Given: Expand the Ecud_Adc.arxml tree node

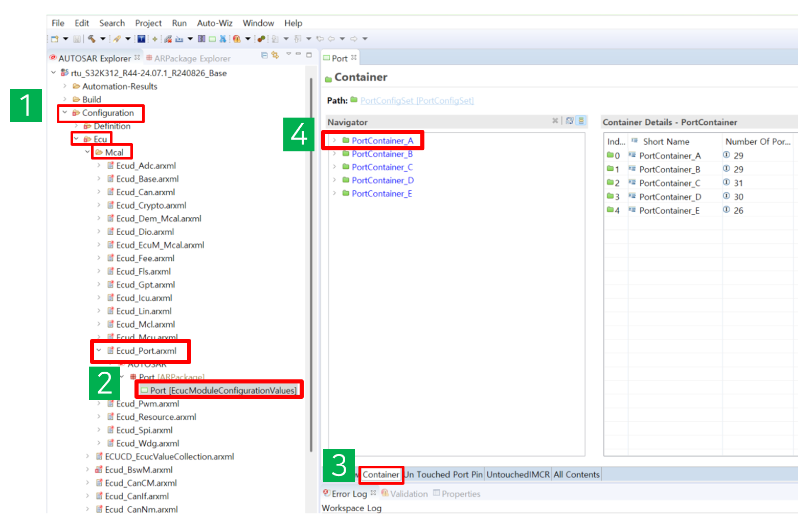Looking at the screenshot, I should [x=99, y=166].
